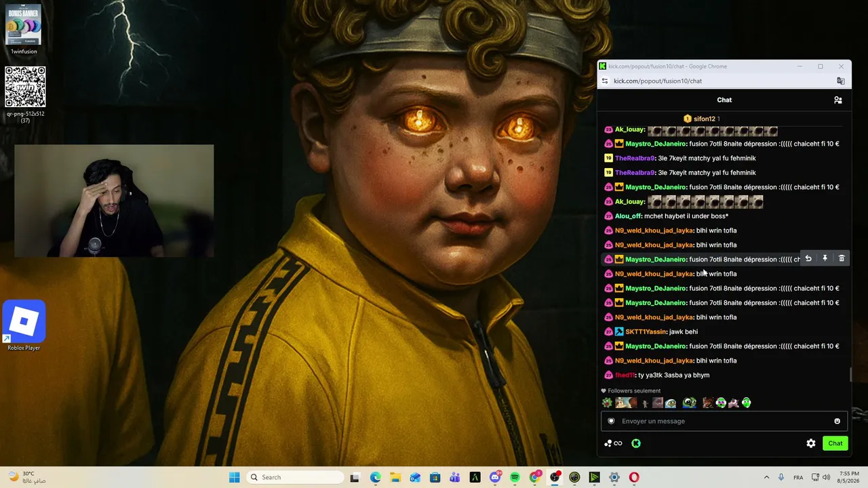
Task: Click the Google Translate icon in Chrome
Action: pyautogui.click(x=841, y=81)
